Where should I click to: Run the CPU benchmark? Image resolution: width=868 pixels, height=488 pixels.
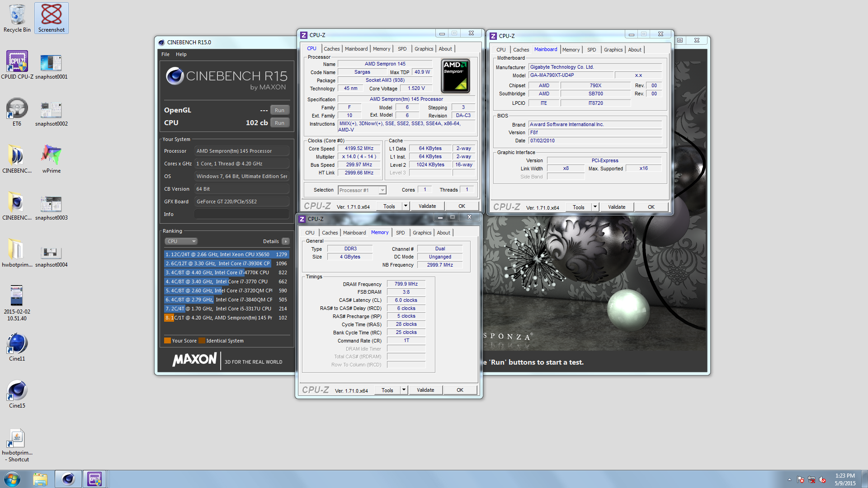(x=280, y=123)
